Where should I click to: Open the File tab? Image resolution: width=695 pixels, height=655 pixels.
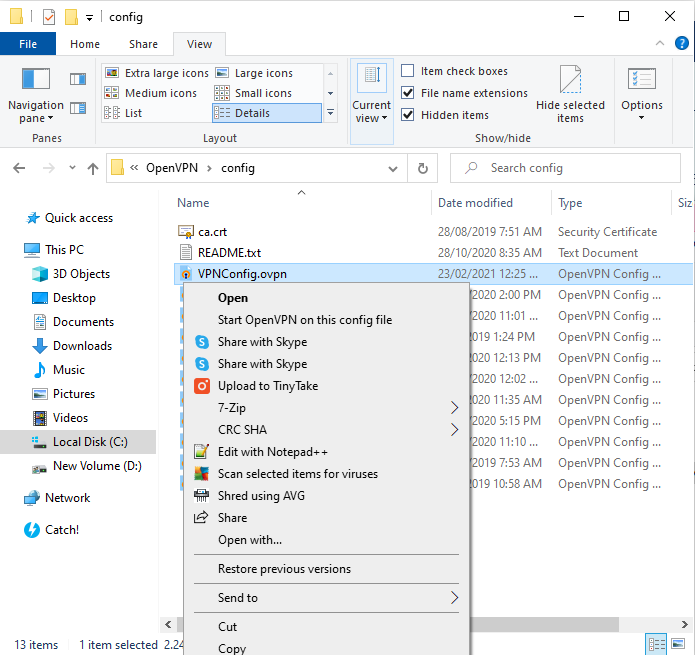pyautogui.click(x=28, y=44)
